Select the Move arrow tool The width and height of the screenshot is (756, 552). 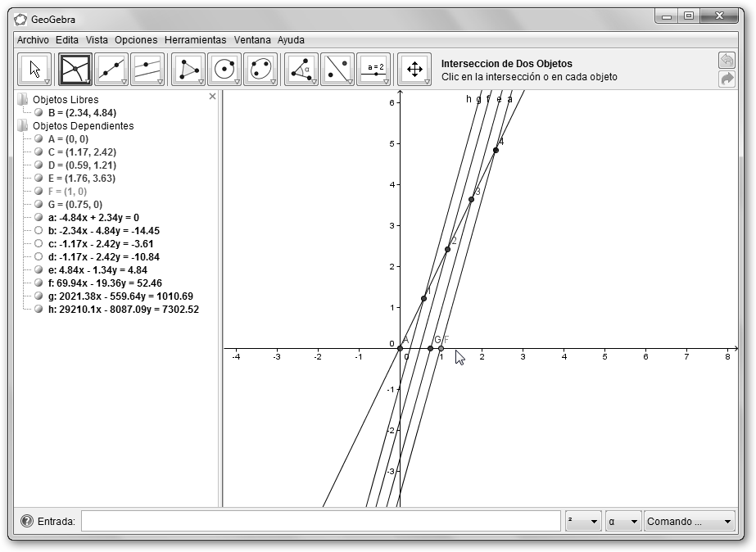click(x=34, y=70)
